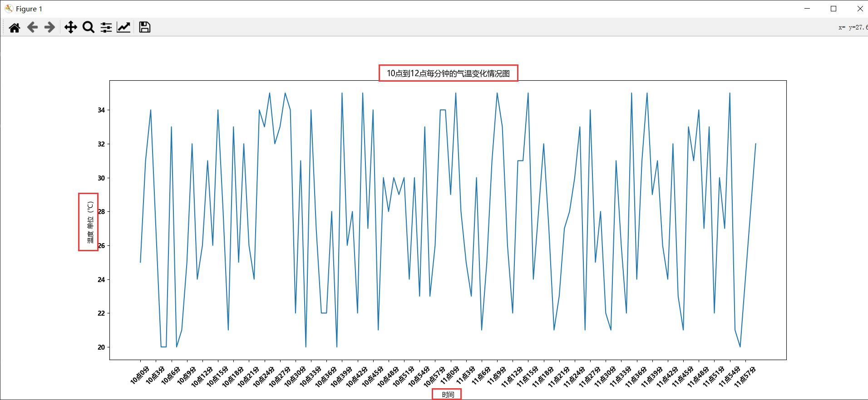Click the x-axis label 时间
The width and height of the screenshot is (868, 400).
[448, 395]
